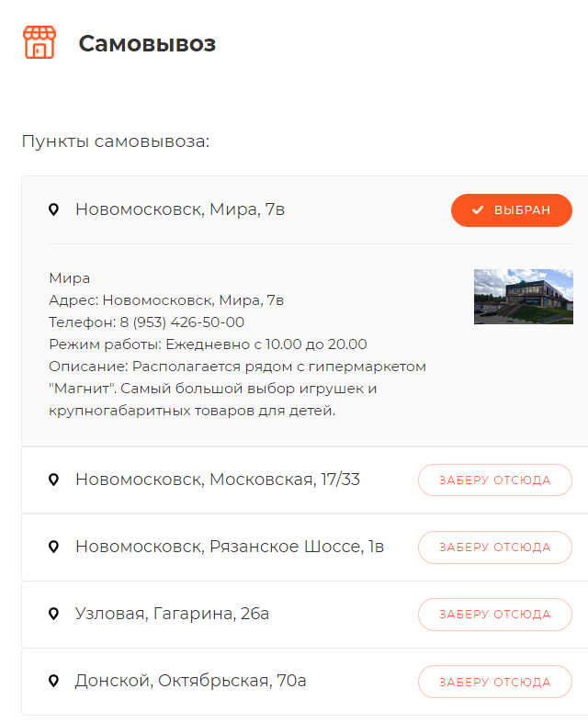This screenshot has height=723, width=588.
Task: Click the phone number 8 (953) 426-50-00
Action: (x=182, y=322)
